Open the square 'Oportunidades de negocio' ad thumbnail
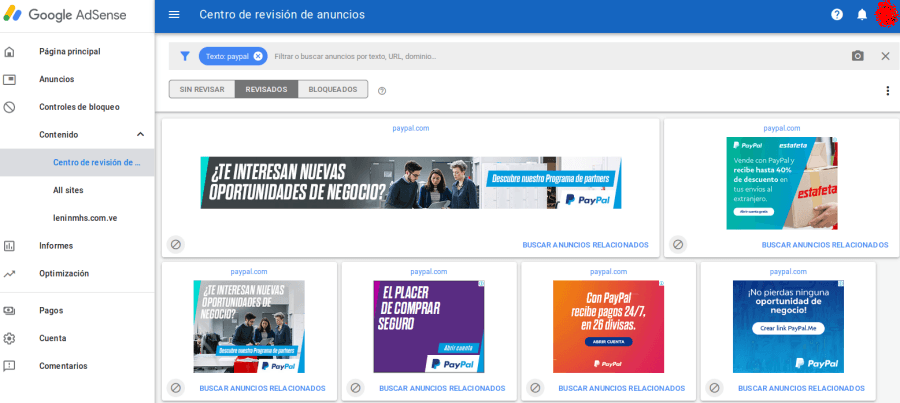The height and width of the screenshot is (403, 900). click(x=249, y=327)
